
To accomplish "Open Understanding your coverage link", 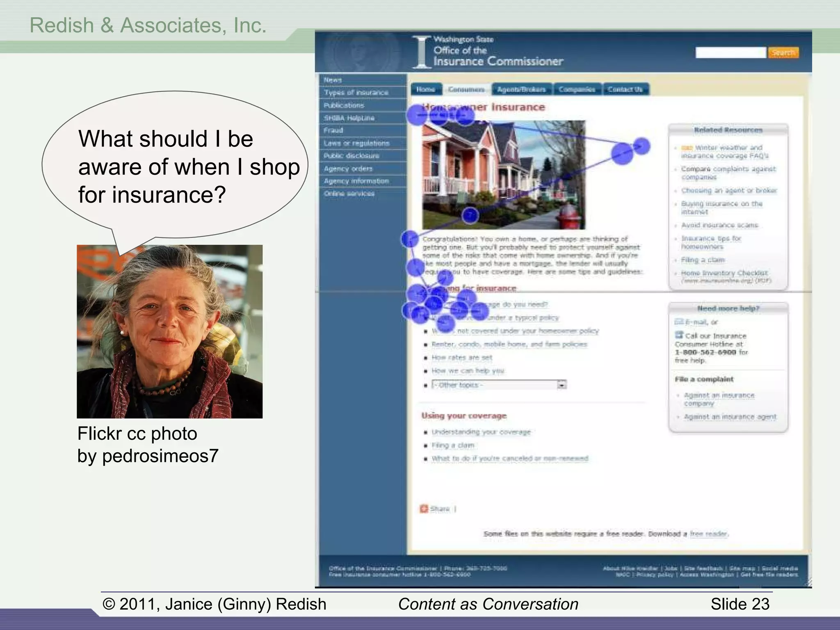I will pyautogui.click(x=481, y=432).
